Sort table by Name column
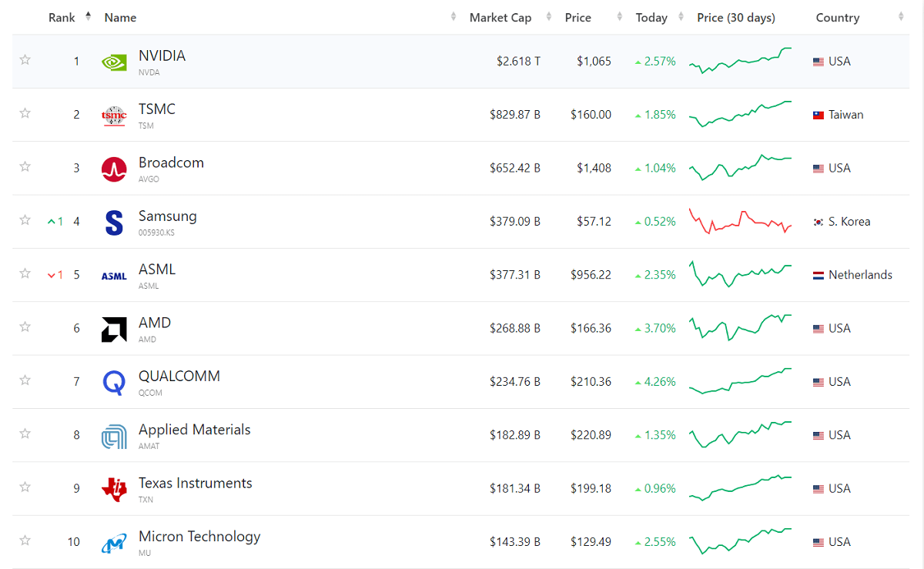The image size is (924, 569). (120, 17)
